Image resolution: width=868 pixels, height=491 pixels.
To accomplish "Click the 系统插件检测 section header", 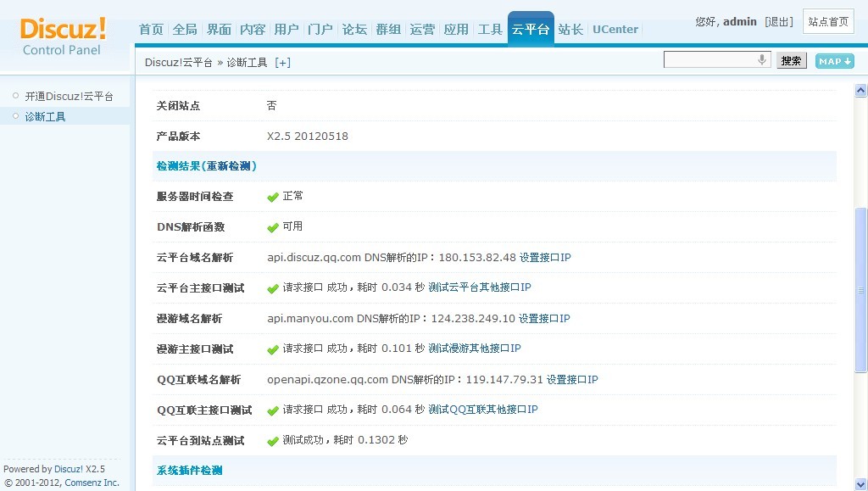I will tap(190, 471).
